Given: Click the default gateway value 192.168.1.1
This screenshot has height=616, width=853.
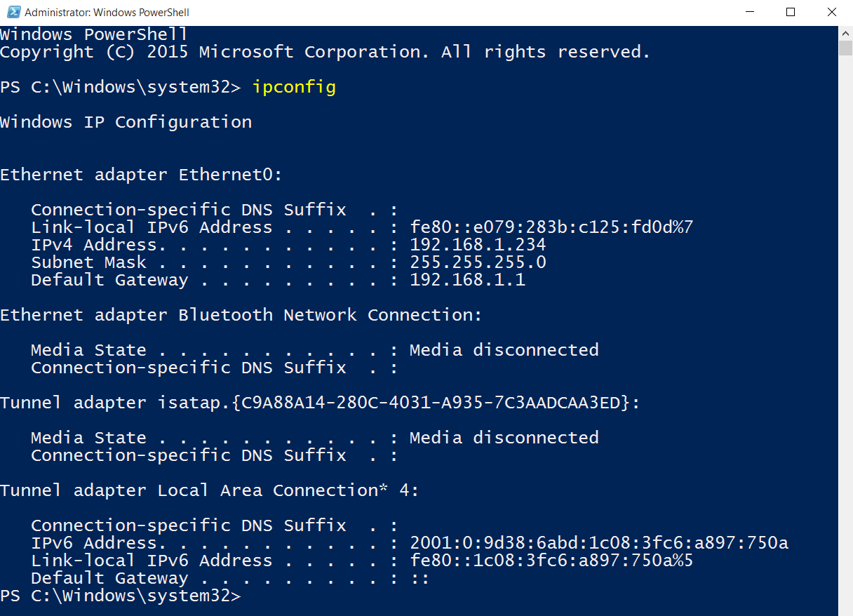Looking at the screenshot, I should click(x=467, y=280).
